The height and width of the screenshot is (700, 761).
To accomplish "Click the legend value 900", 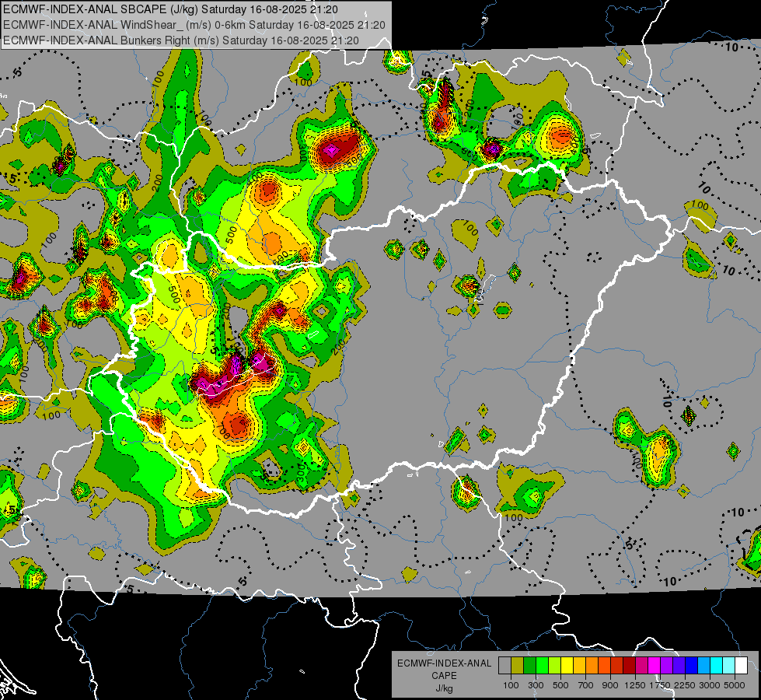I will (x=610, y=685).
